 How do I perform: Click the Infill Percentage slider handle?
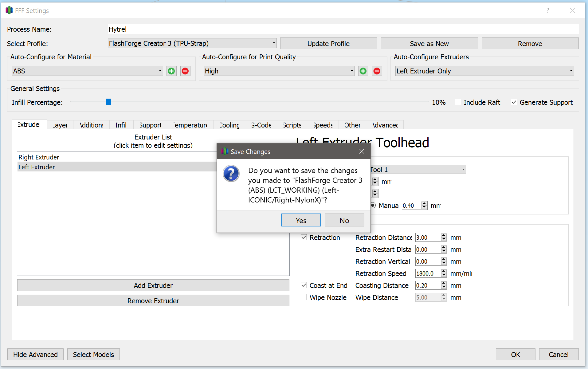click(108, 102)
